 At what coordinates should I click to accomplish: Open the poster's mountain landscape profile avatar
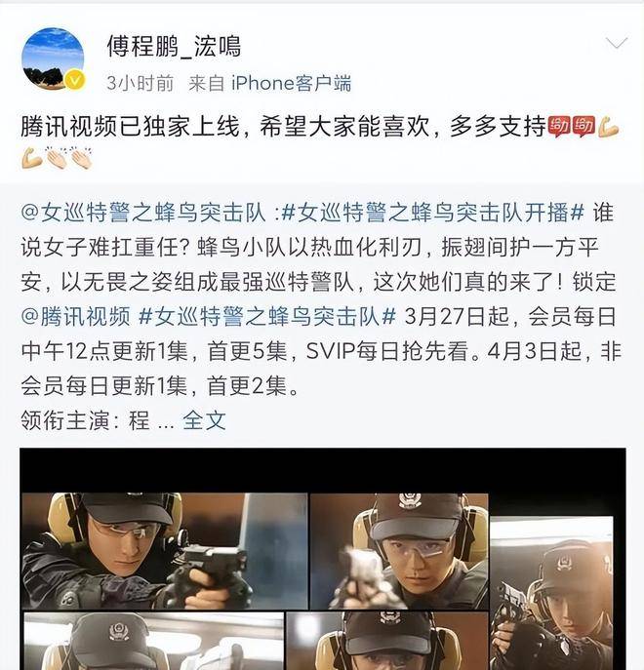[53, 59]
